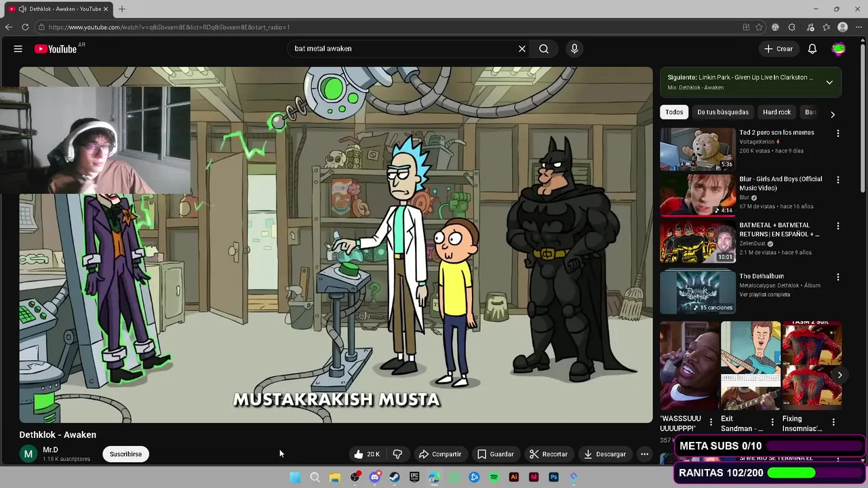Open Mr.D channel avatar
This screenshot has height=488, width=868.
click(28, 454)
